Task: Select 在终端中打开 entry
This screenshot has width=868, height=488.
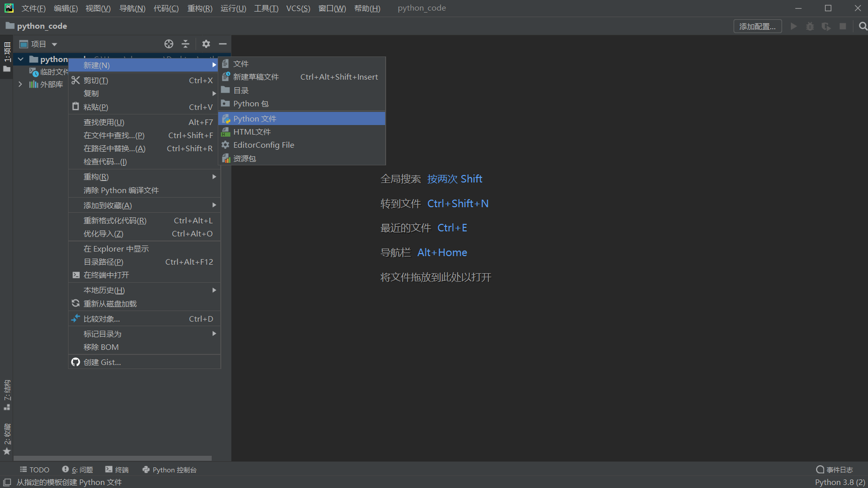Action: point(144,275)
